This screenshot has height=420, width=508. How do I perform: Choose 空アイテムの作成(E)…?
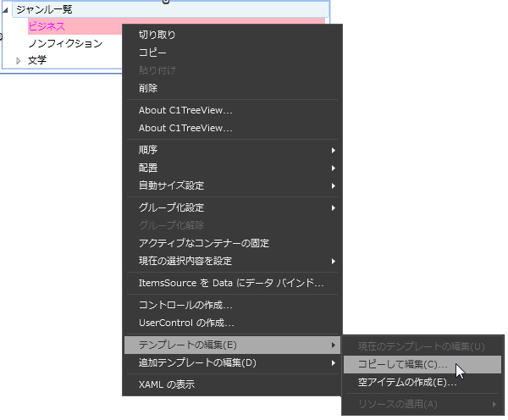tap(406, 382)
